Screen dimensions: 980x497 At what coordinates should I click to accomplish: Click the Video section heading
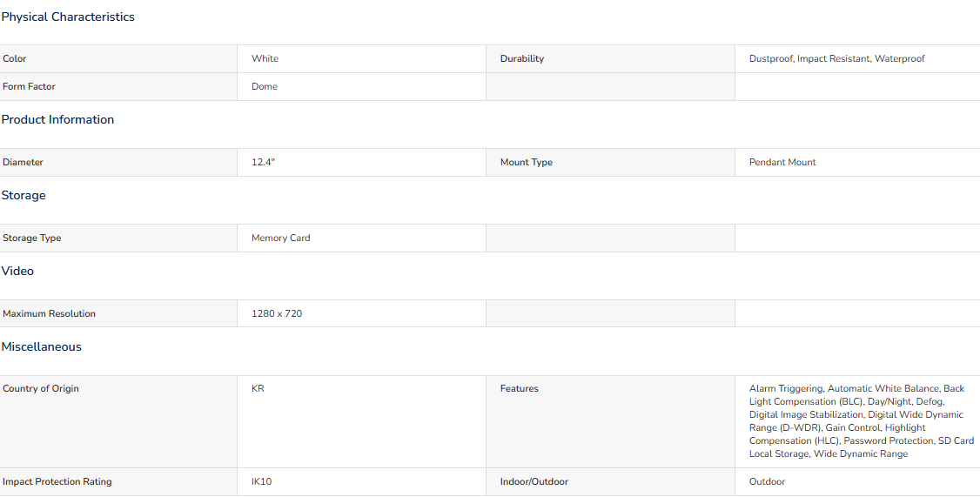tap(17, 271)
